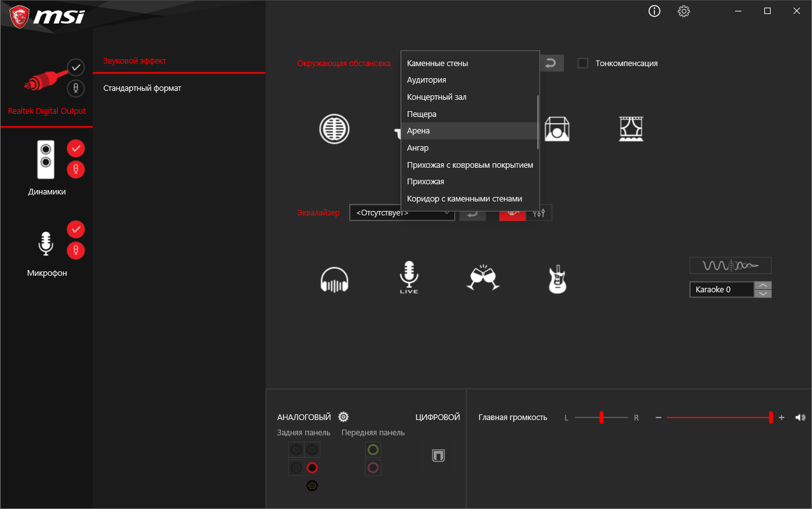The height and width of the screenshot is (509, 812).
Task: Select Концертный зал from the list
Action: [470, 97]
